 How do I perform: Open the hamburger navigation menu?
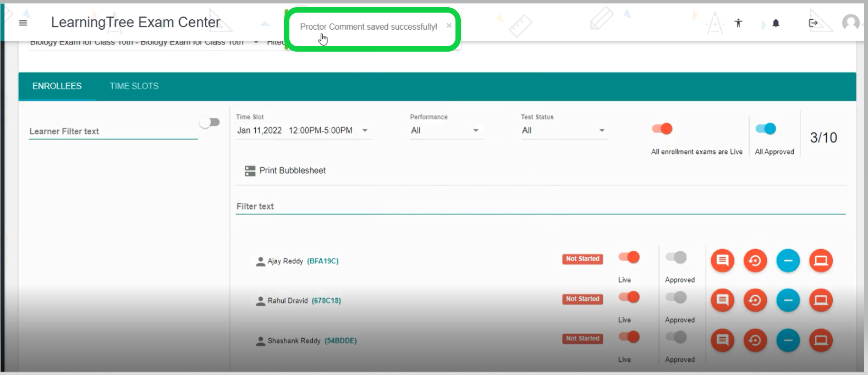(23, 23)
